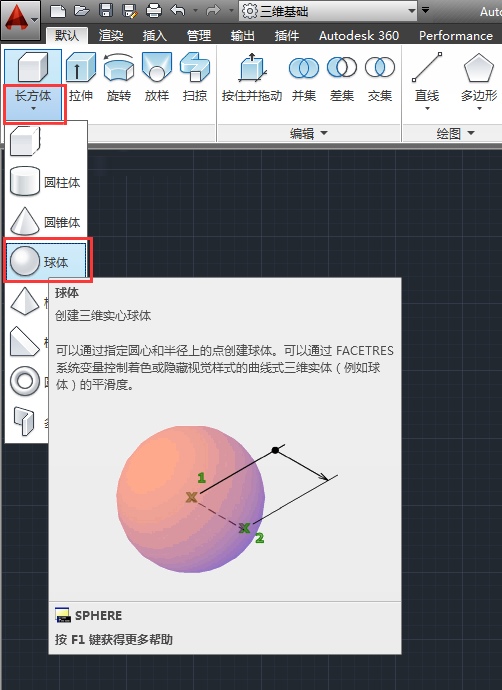The image size is (502, 690).
Task: Open workspace selector 三维基础 combo box
Action: tap(328, 11)
